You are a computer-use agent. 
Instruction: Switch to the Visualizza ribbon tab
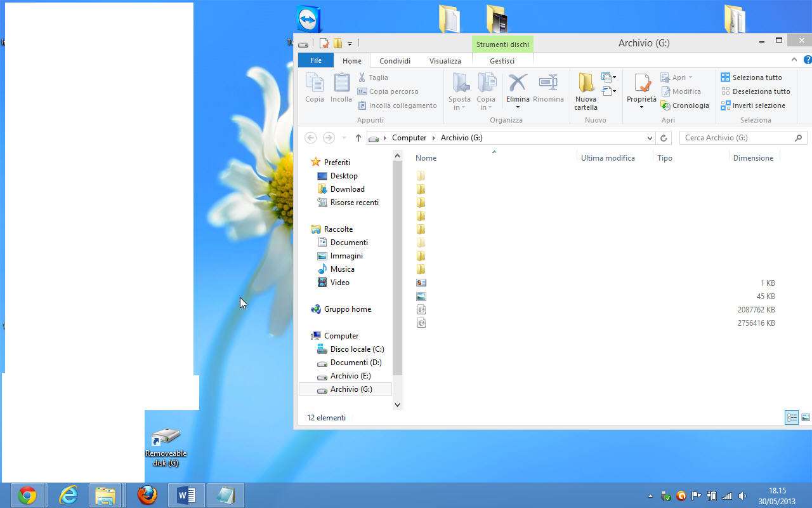point(445,61)
